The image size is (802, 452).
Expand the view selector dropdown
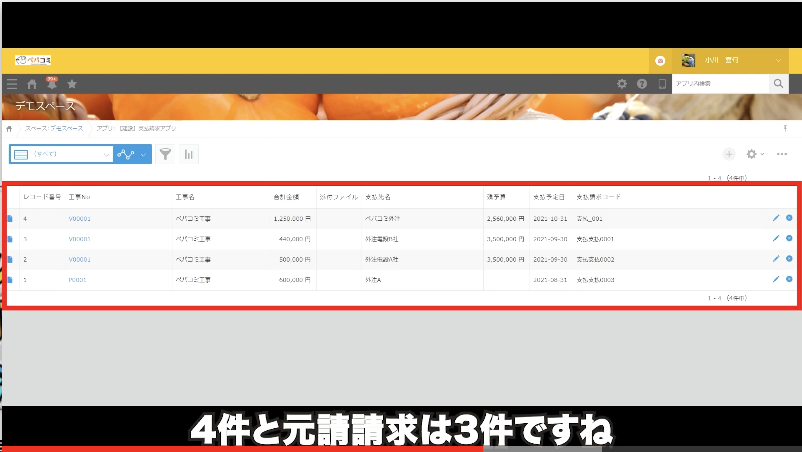[106, 154]
